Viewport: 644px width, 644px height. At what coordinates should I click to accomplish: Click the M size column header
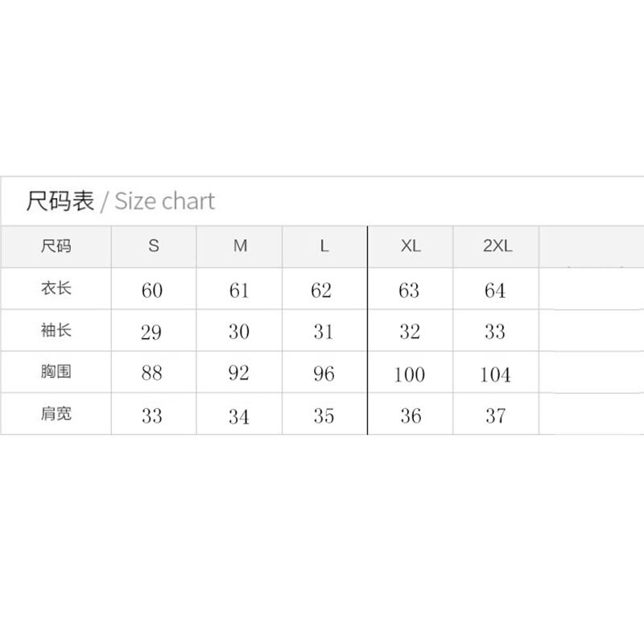(x=240, y=246)
